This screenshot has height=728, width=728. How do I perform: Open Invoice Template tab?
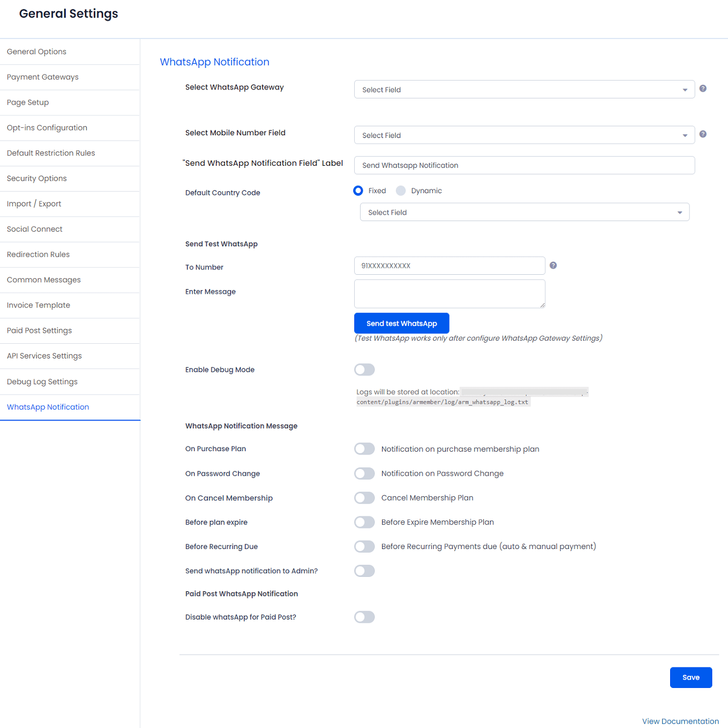[x=70, y=305]
